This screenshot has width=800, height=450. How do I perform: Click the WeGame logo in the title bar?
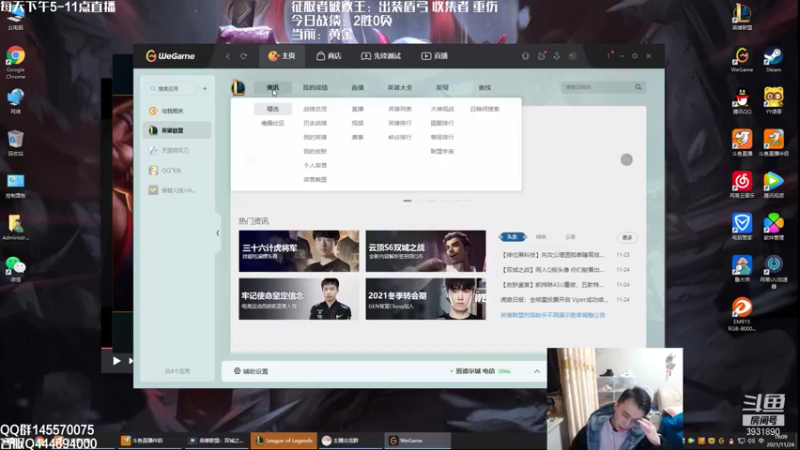click(170, 56)
